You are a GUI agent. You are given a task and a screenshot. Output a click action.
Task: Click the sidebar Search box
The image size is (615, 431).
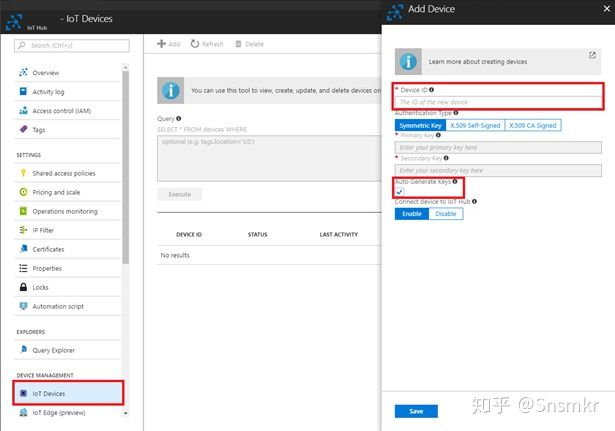(72, 45)
